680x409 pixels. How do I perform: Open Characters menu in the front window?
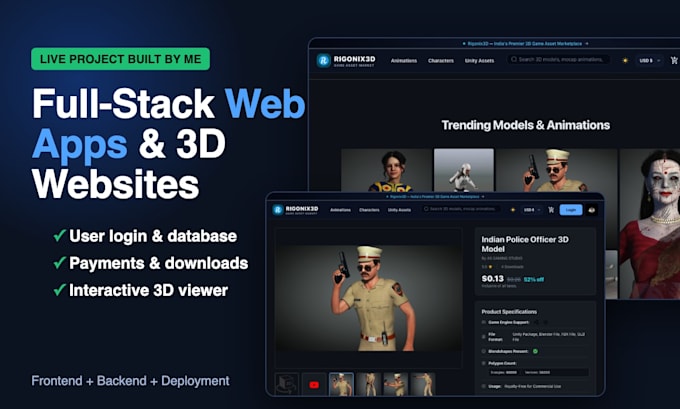click(369, 210)
